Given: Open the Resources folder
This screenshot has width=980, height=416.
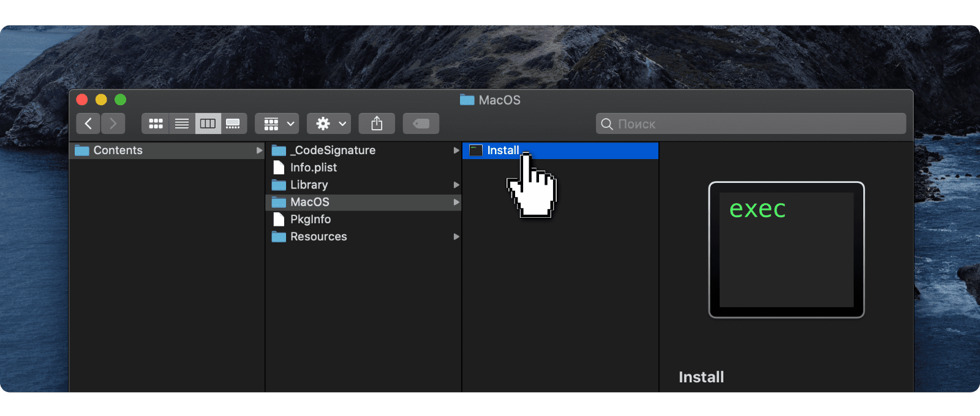Looking at the screenshot, I should 318,237.
